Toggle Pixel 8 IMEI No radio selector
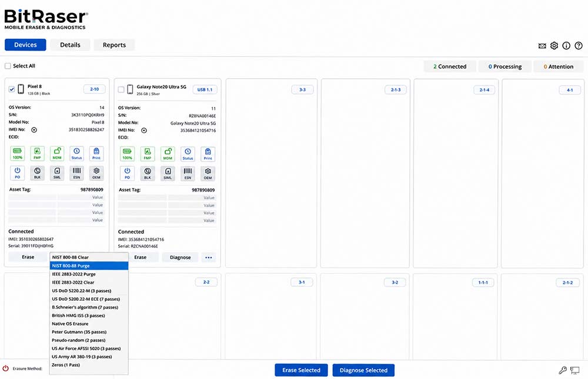 34,130
